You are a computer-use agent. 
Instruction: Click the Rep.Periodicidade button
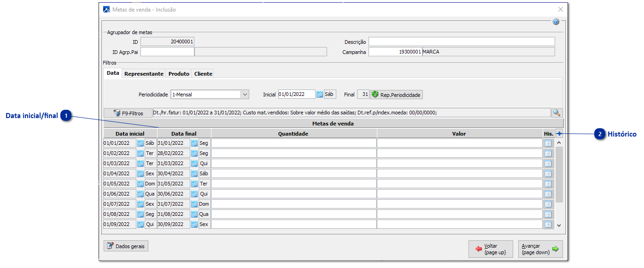(x=397, y=95)
